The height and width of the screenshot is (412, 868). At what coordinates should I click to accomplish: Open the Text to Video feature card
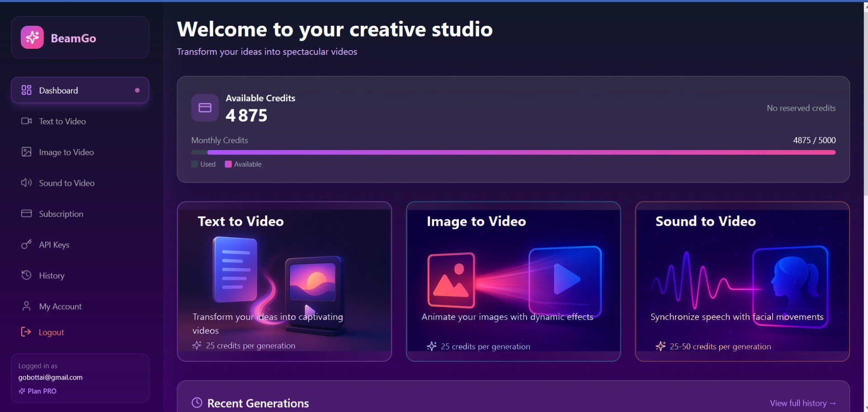click(284, 281)
